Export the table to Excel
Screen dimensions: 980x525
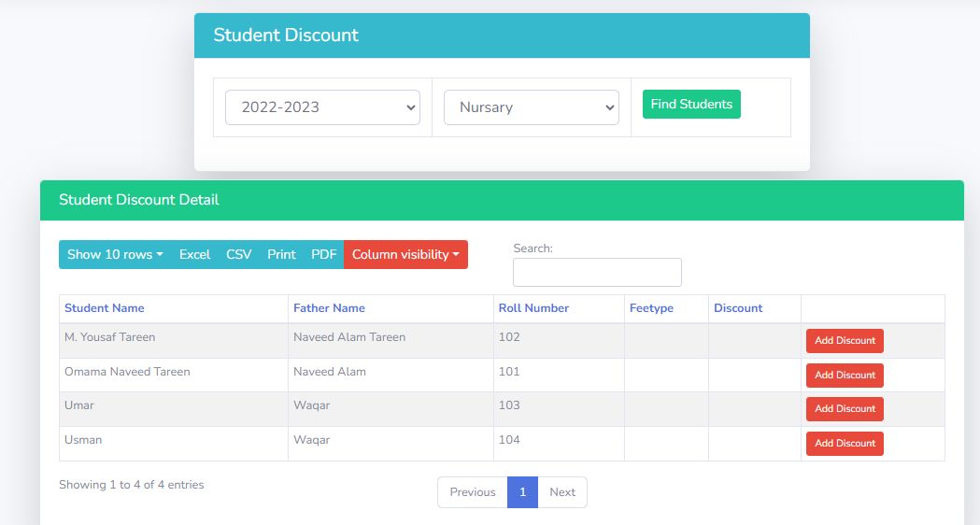point(194,255)
